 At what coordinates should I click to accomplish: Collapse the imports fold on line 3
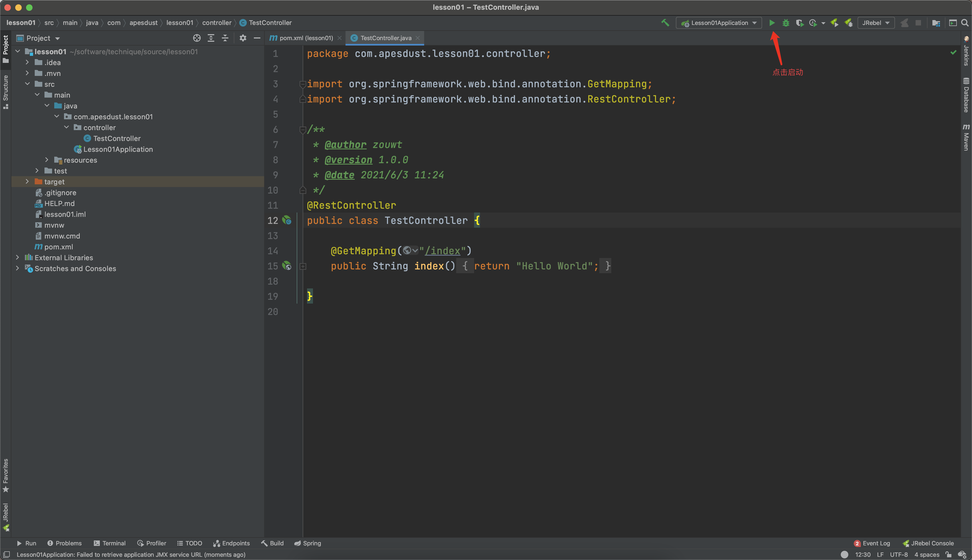(x=303, y=84)
